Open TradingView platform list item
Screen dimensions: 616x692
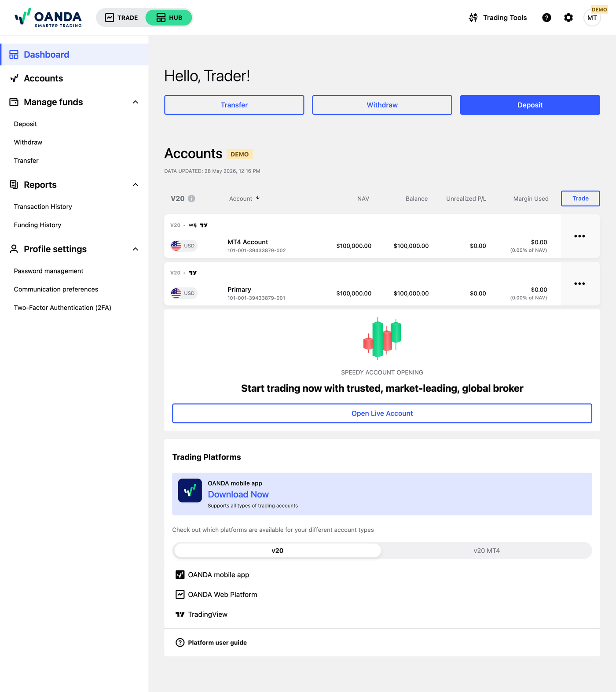pyautogui.click(x=202, y=615)
